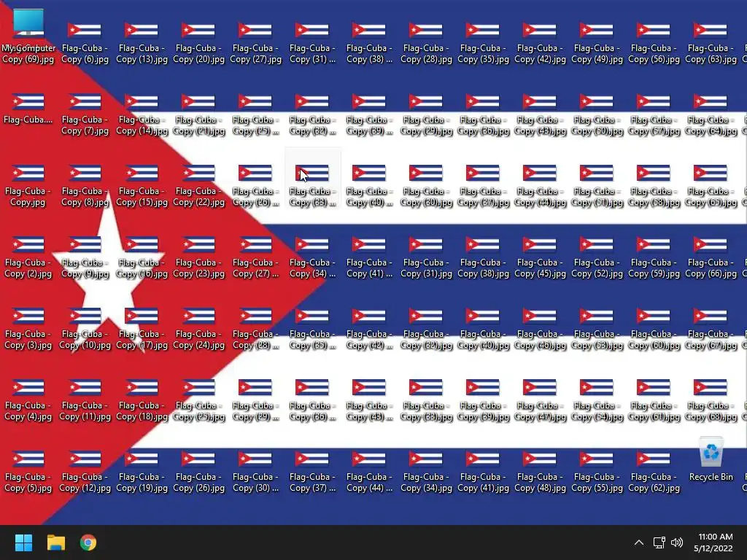The height and width of the screenshot is (560, 747).
Task: Select Flag-Cuba - Copy (23).jpg
Action: tap(198, 257)
